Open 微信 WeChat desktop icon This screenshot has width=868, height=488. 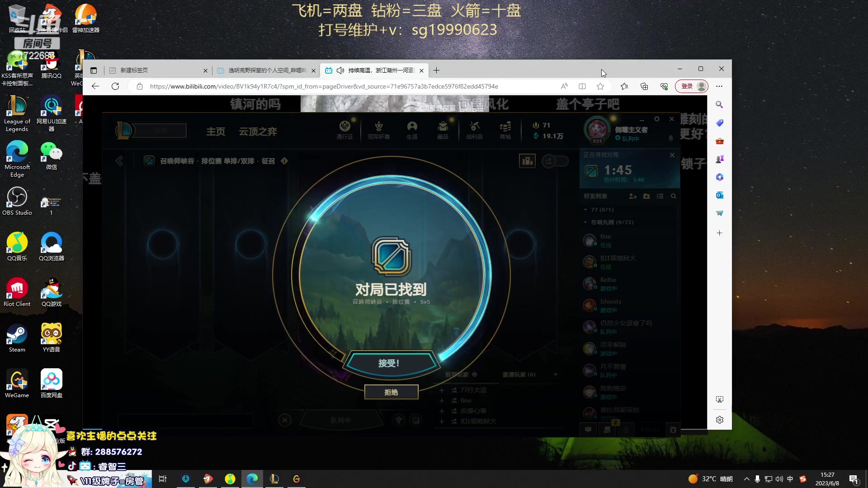click(52, 155)
